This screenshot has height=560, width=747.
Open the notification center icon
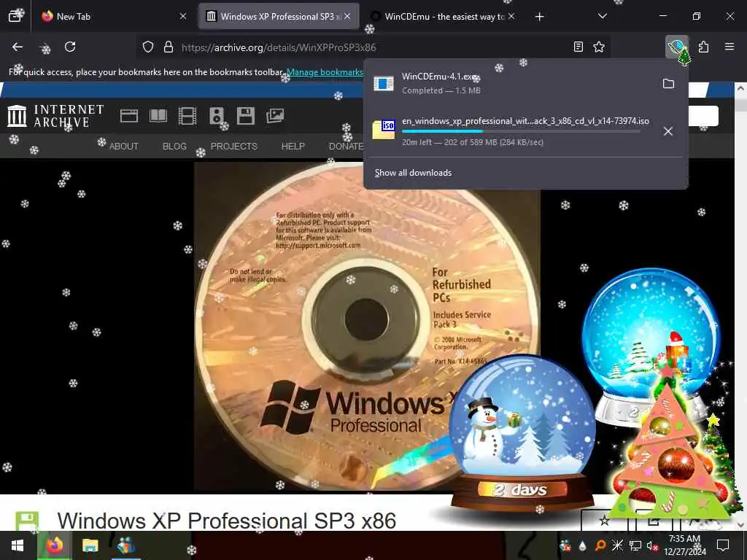723,545
